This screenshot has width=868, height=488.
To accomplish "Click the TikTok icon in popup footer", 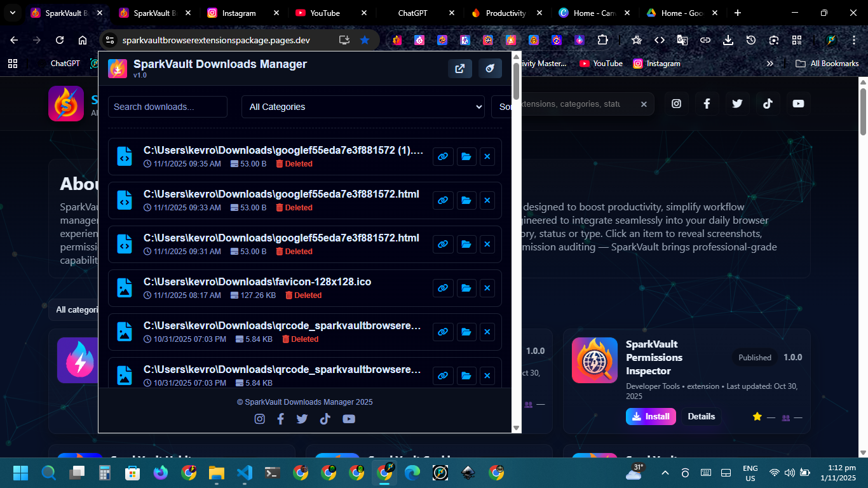I will point(325,419).
